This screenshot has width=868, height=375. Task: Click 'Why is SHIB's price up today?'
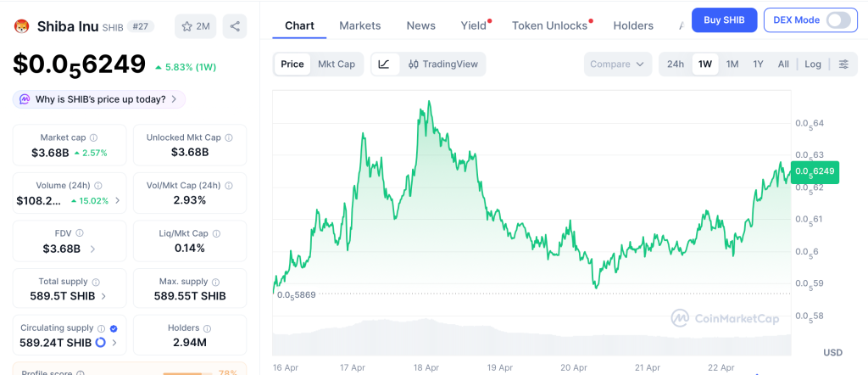[x=99, y=99]
